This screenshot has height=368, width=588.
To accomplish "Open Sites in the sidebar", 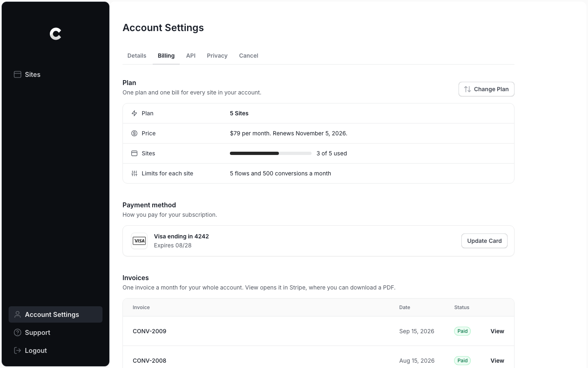I will [56, 74].
